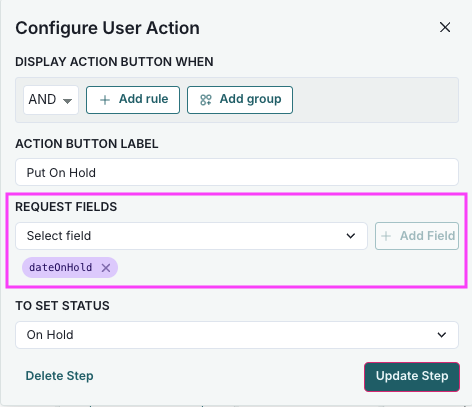Click the Configure User Action title
The image size is (472, 407).
coord(107,28)
